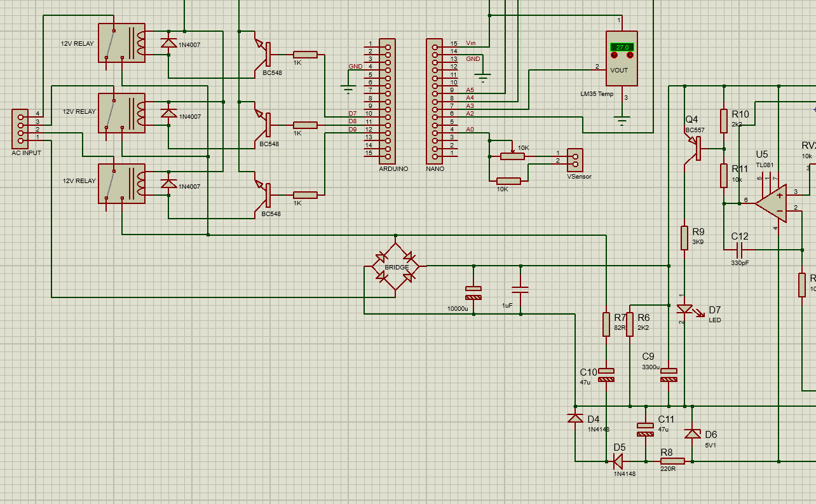The image size is (816, 504).
Task: Click the A4 label on NANO header
Action: pos(470,97)
